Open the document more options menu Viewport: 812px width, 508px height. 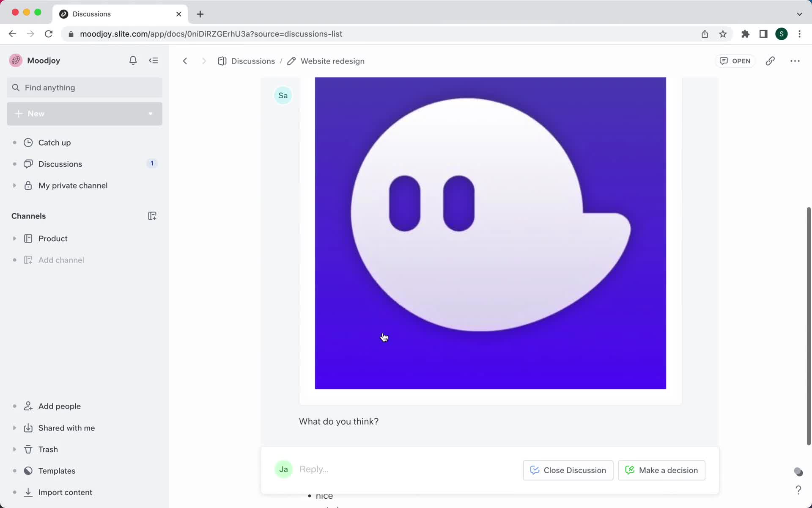[x=795, y=61]
